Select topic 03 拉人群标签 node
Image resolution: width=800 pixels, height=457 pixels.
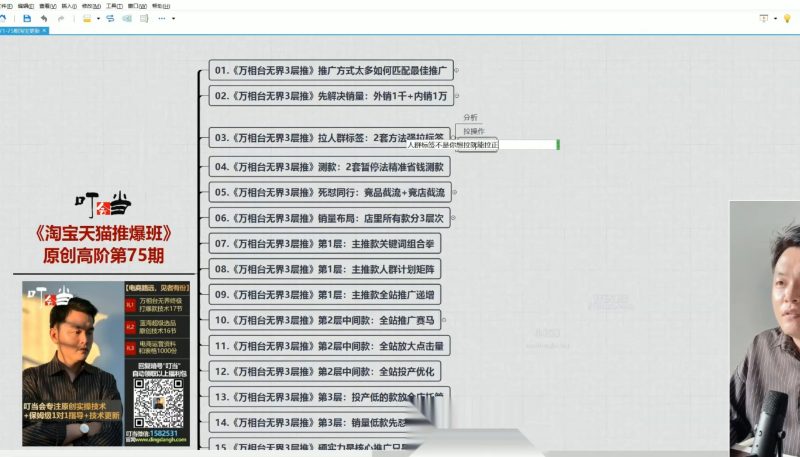pos(329,138)
